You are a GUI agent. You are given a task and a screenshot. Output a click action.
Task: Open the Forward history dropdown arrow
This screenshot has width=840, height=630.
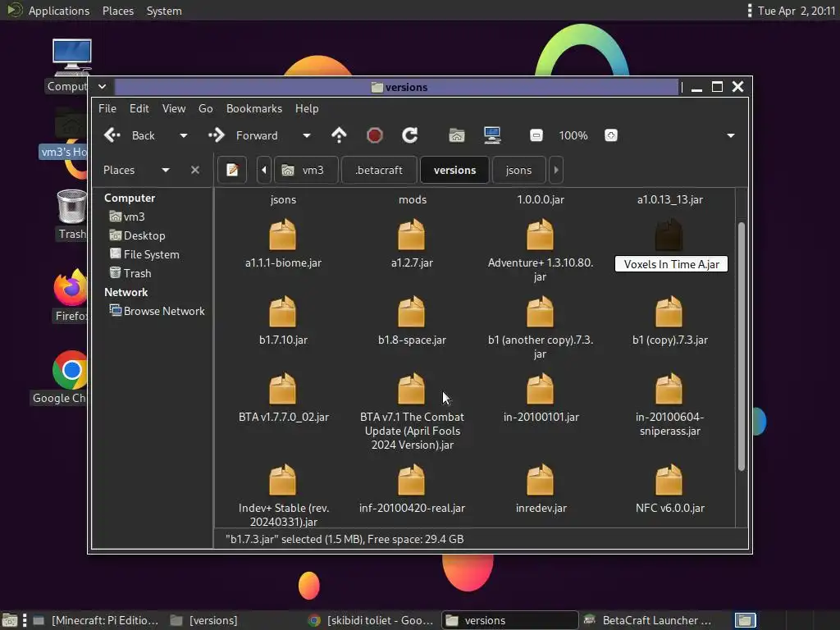click(x=307, y=135)
